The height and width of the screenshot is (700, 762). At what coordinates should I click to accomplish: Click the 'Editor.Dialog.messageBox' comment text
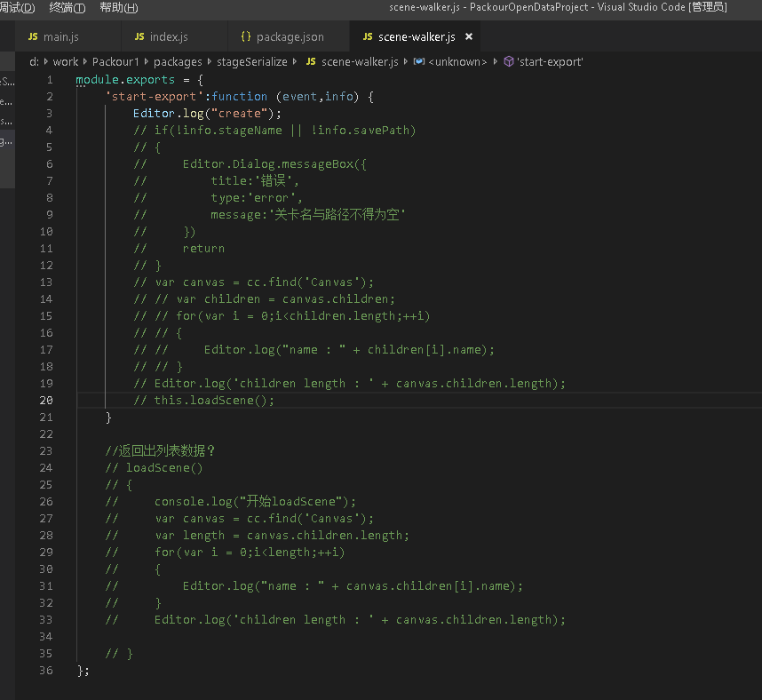coord(269,163)
